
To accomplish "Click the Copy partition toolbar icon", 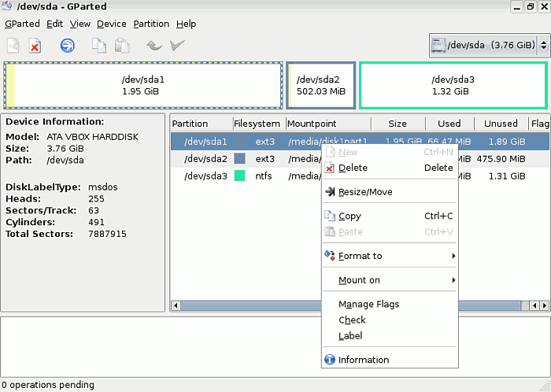I will click(x=98, y=46).
